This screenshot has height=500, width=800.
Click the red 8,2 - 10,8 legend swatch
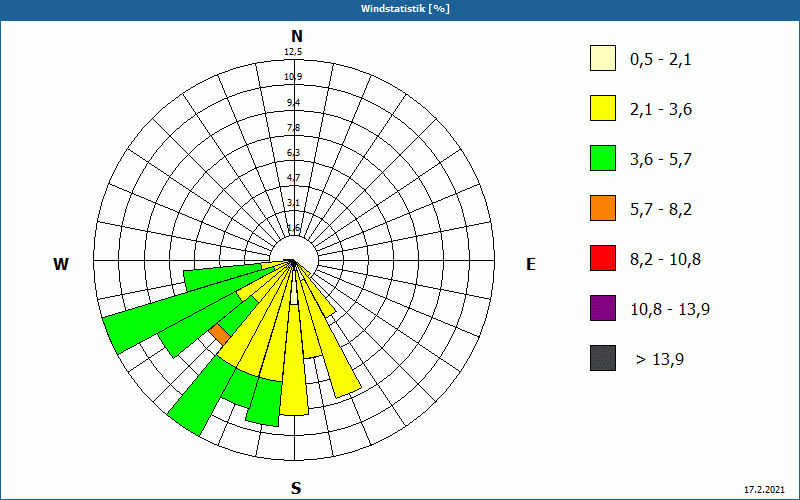[x=603, y=258]
